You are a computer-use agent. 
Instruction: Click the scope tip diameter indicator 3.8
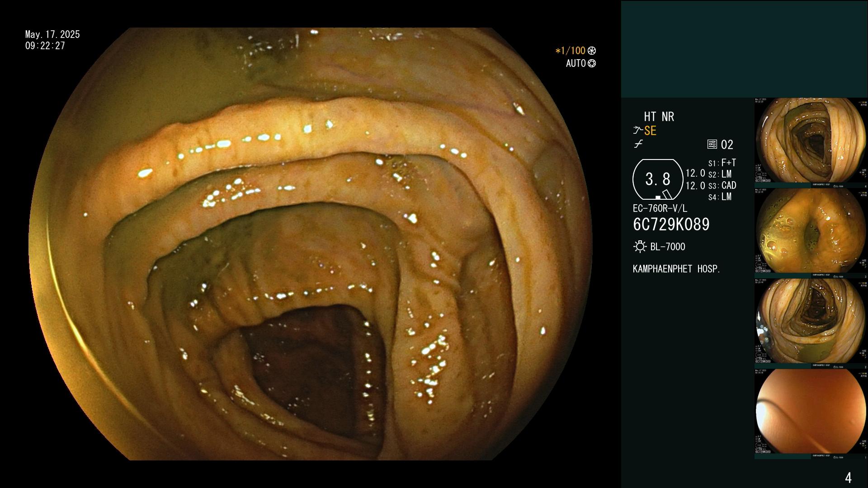coord(658,179)
